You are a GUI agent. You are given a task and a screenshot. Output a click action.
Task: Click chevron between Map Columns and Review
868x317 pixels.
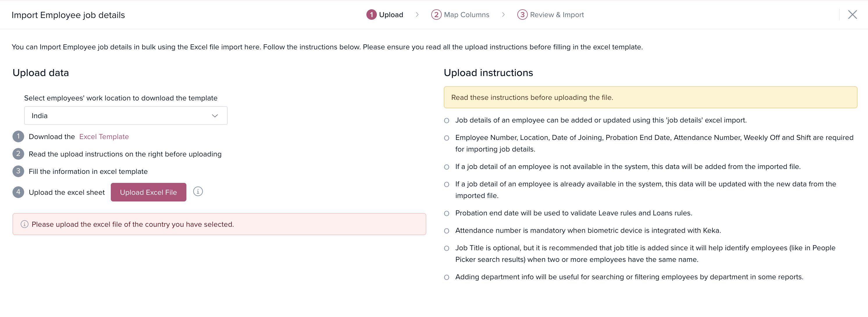pos(503,15)
